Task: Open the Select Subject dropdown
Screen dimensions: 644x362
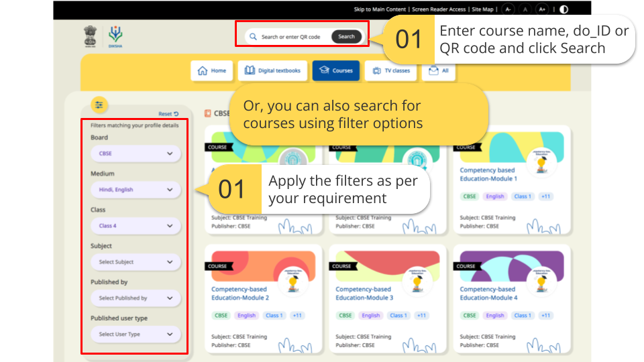Action: tap(136, 262)
